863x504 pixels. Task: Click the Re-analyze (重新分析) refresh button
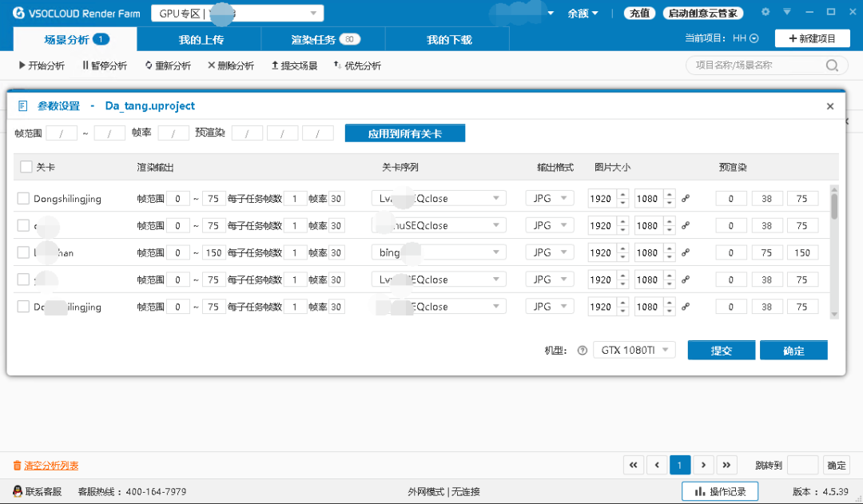coord(168,65)
